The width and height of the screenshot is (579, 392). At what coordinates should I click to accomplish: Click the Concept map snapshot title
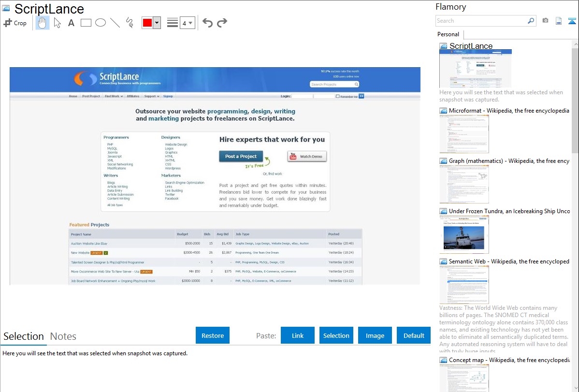coord(509,360)
